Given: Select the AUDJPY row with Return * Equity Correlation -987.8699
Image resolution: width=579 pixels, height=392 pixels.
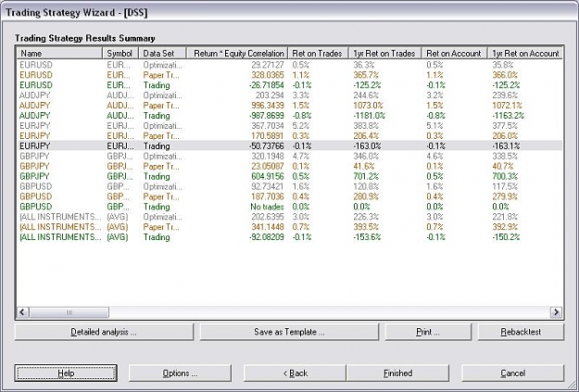Looking at the screenshot, I should (289, 116).
